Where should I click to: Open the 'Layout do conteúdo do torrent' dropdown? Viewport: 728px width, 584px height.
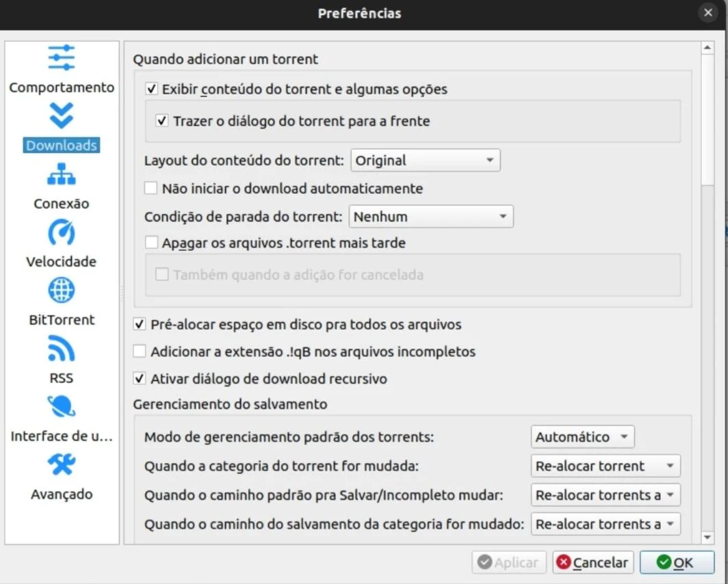tap(424, 160)
